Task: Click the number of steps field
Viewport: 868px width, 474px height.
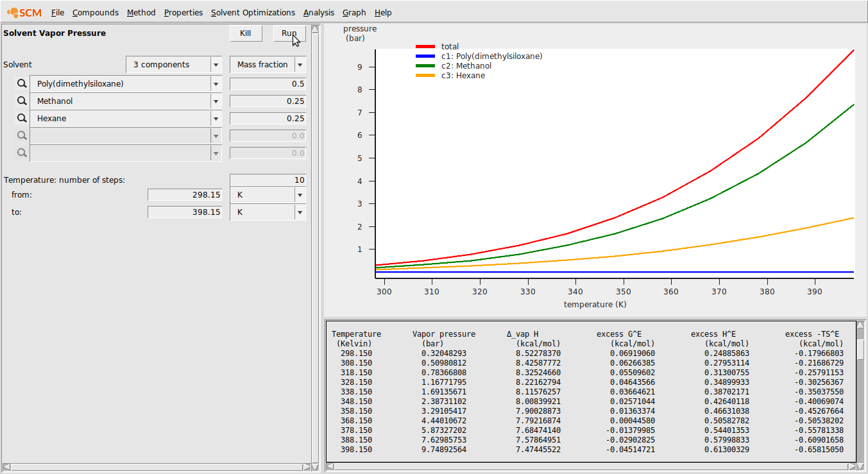Action: (x=268, y=180)
